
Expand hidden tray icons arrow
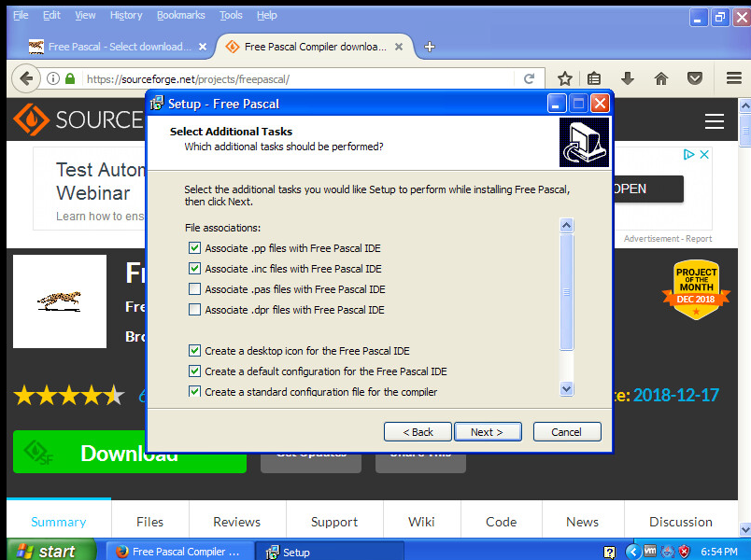pyautogui.click(x=633, y=552)
